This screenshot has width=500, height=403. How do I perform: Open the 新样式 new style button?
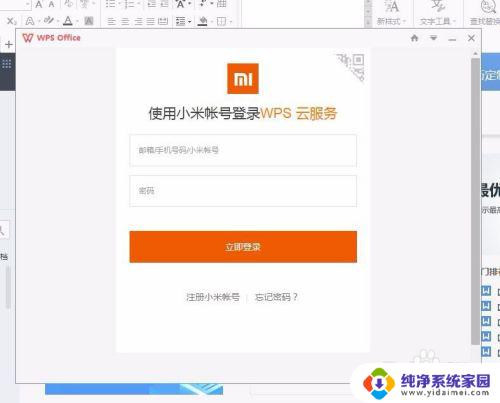pos(391,13)
